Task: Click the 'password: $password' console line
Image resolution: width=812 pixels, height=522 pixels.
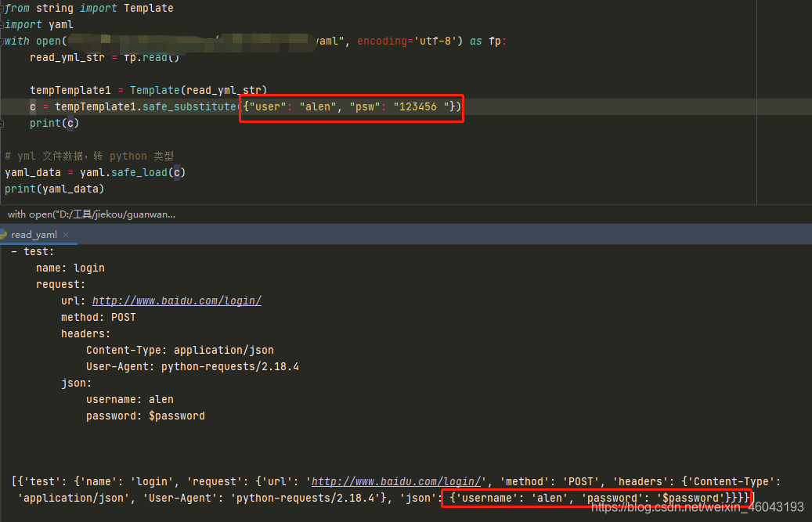Action: (x=146, y=416)
